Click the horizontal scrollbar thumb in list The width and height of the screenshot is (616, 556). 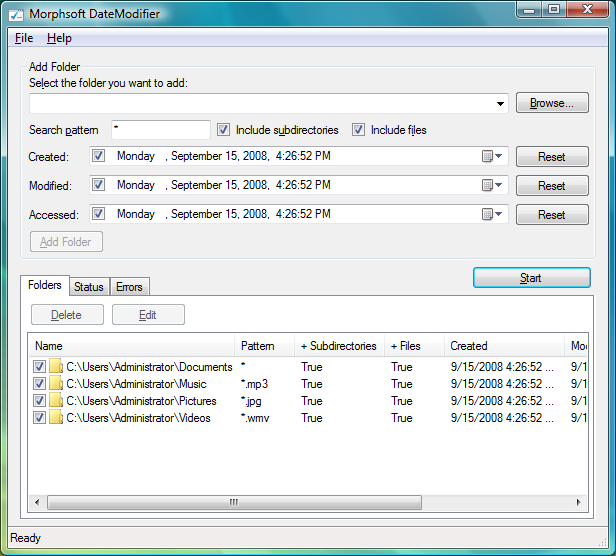pos(234,502)
